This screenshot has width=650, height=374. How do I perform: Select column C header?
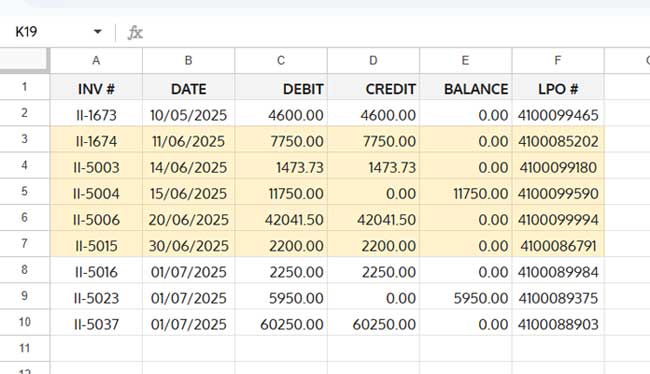(x=281, y=61)
